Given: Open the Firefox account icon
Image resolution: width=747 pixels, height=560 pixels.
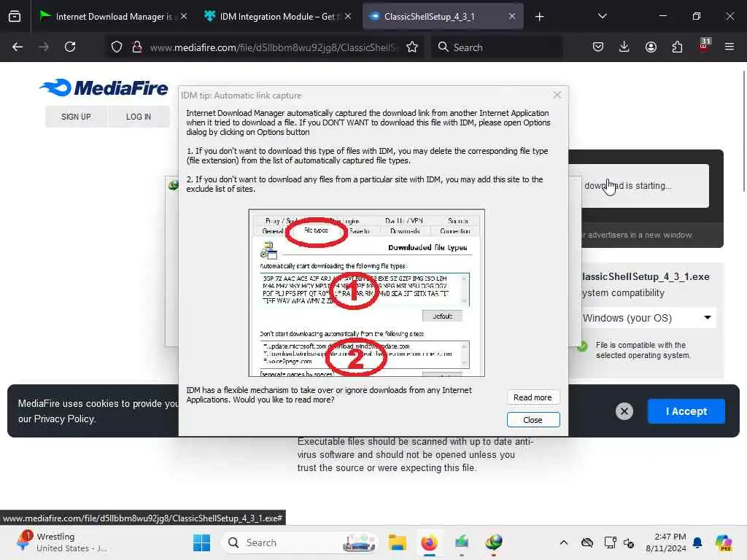Looking at the screenshot, I should pos(651,47).
